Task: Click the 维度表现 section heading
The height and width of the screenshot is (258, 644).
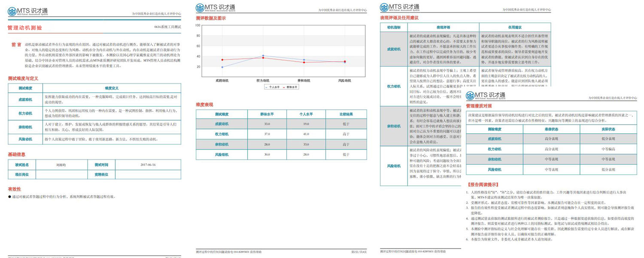Action: point(204,104)
